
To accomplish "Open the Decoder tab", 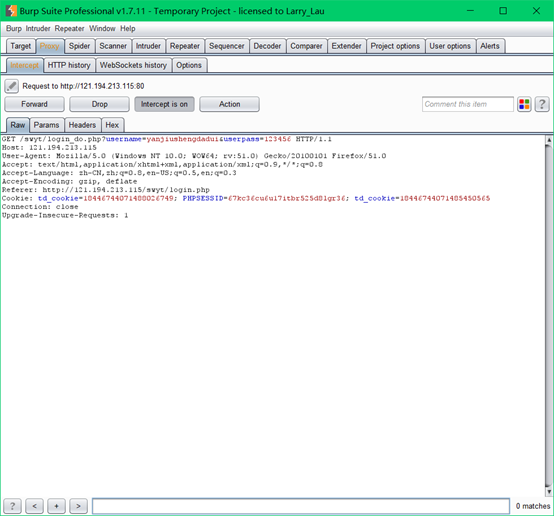I will 267,46.
